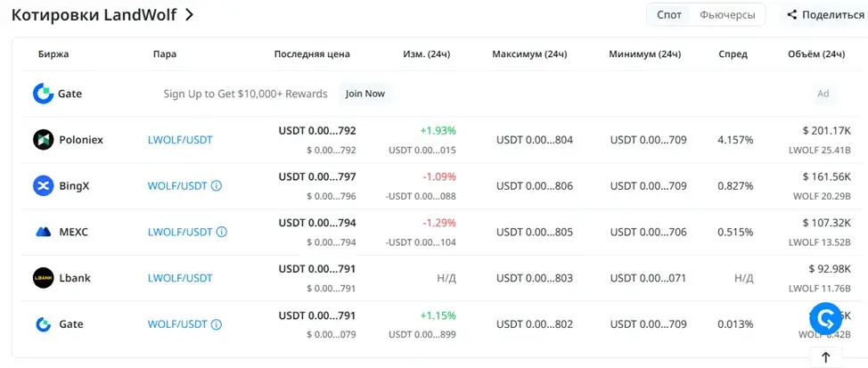868x368 pixels.
Task: Click the MEXC exchange logo icon
Action: point(43,232)
